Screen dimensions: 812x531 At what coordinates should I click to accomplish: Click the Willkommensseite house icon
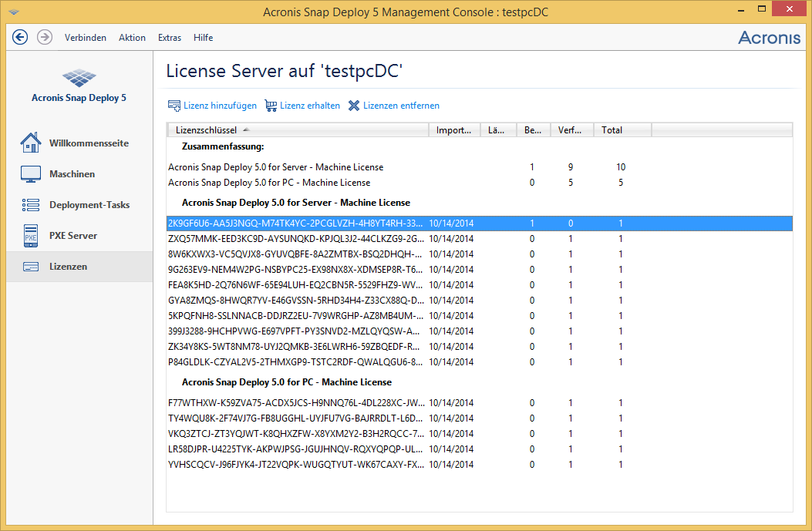[31, 143]
